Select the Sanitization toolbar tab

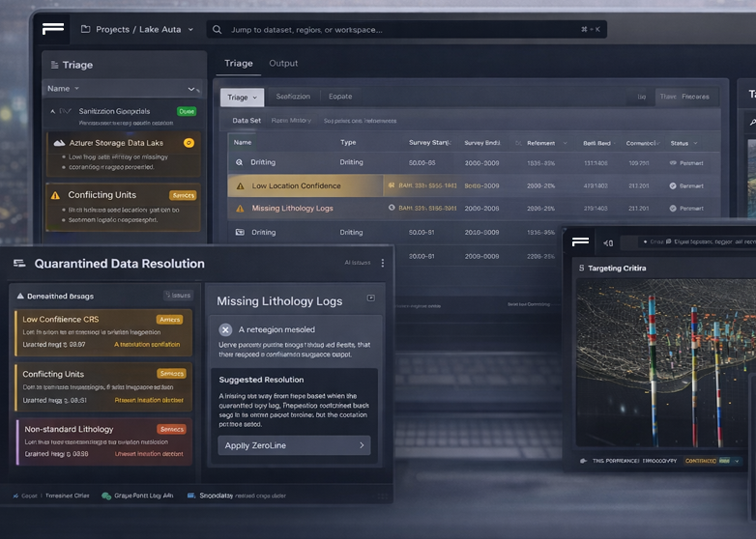click(x=293, y=97)
